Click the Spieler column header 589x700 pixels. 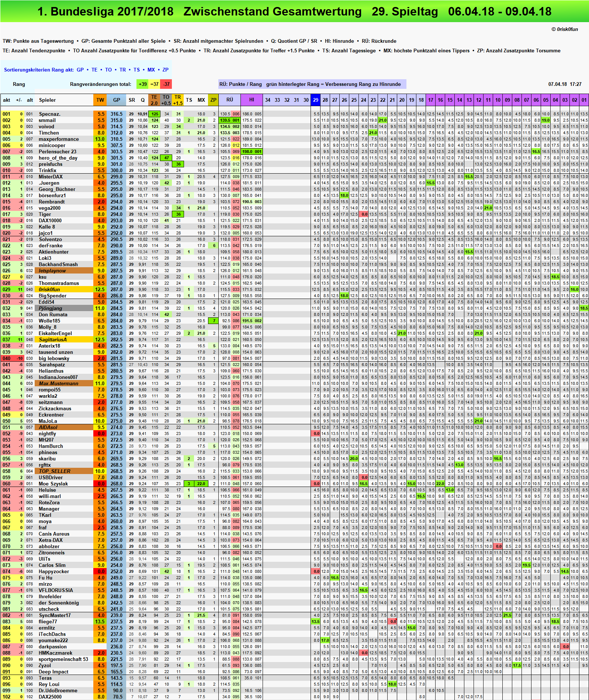click(x=48, y=100)
